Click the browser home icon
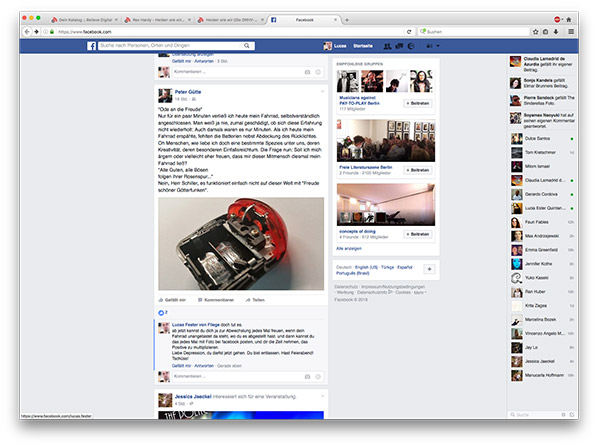The width and height of the screenshot is (598, 447). pos(569,19)
